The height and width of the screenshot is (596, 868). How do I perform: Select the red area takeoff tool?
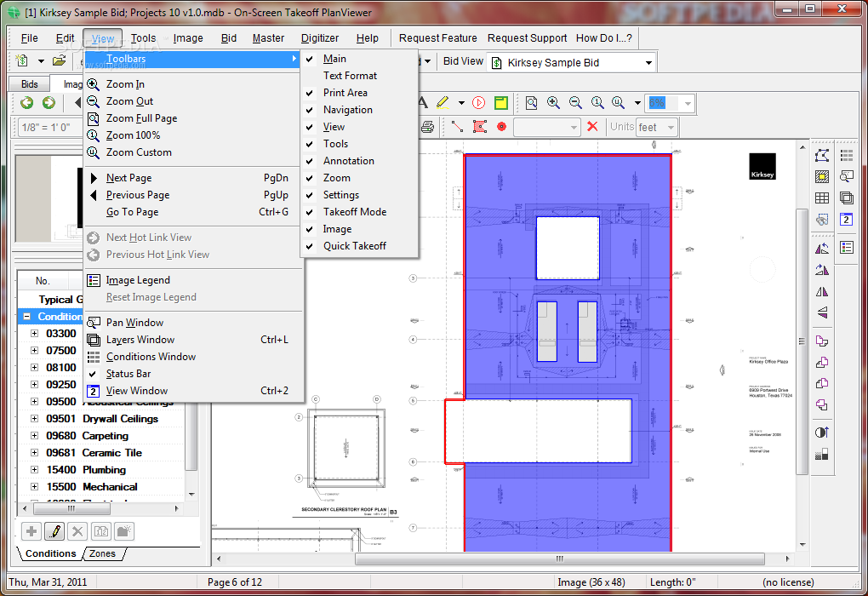pos(479,127)
